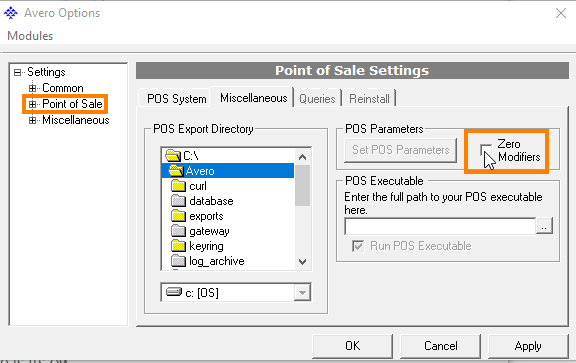The width and height of the screenshot is (576, 363).
Task: Select the C:\ root folder icon
Action: point(173,156)
